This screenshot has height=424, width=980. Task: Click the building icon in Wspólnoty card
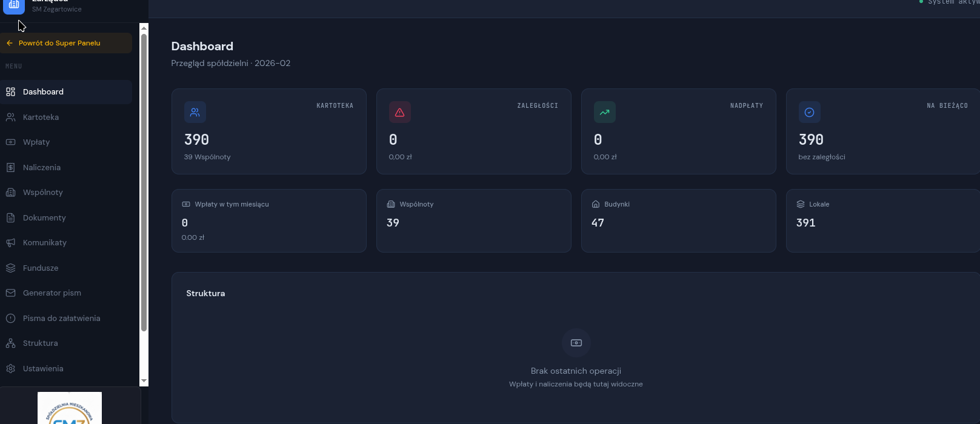pos(391,204)
